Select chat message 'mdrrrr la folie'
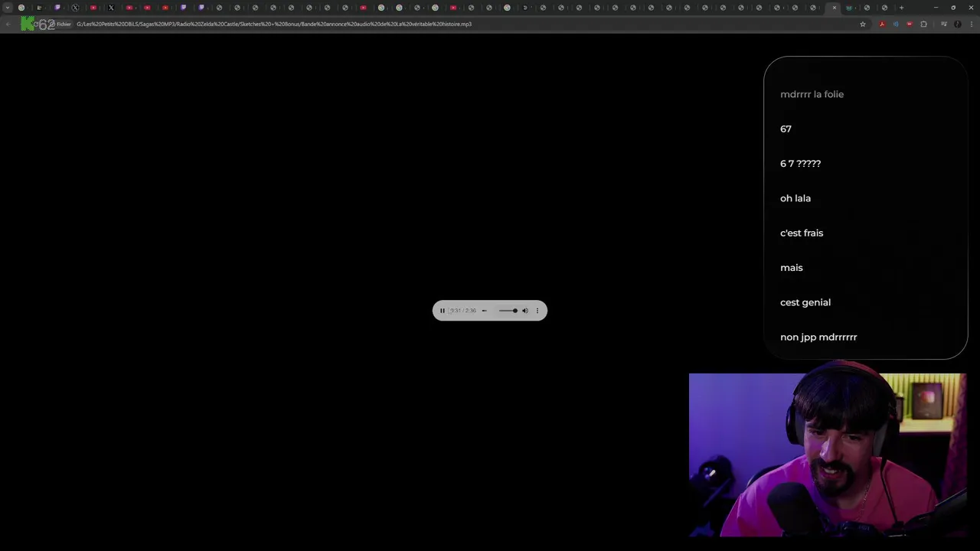Image resolution: width=980 pixels, height=551 pixels. (812, 94)
